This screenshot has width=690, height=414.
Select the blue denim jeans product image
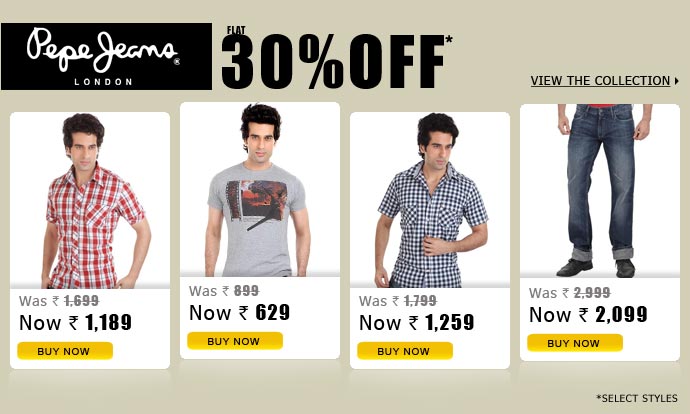tap(600, 191)
